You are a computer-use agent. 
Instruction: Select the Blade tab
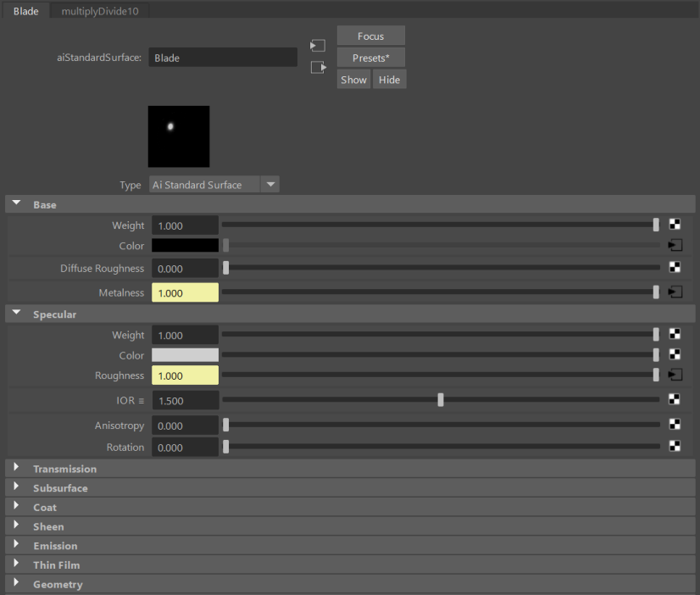point(25,11)
